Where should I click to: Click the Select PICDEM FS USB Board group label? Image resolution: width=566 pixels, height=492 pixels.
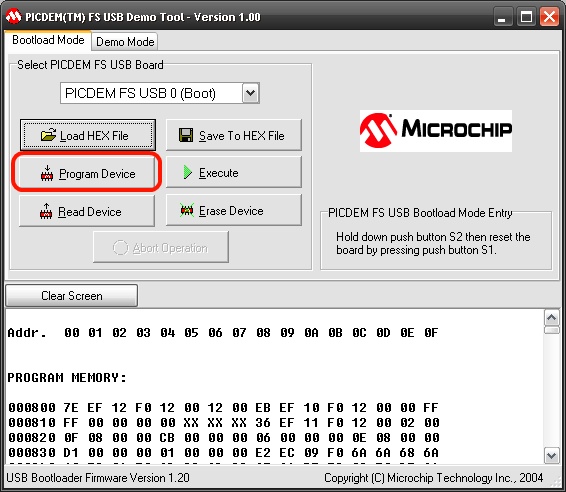(90, 65)
